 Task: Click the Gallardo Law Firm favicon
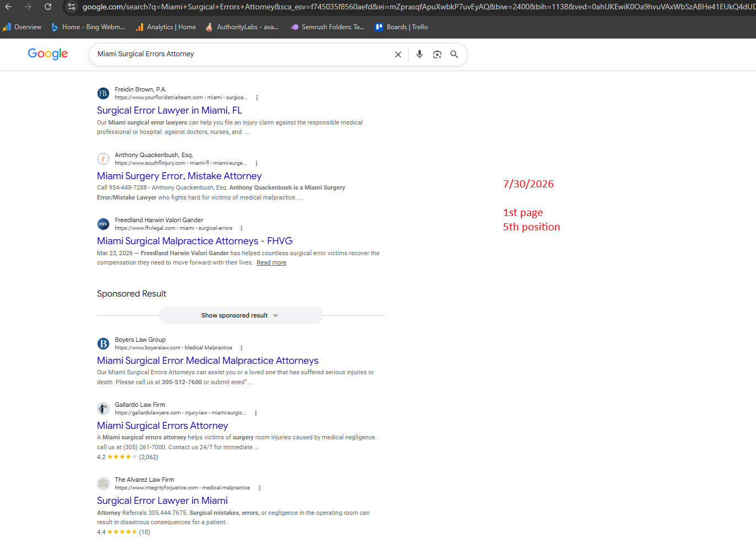point(103,409)
